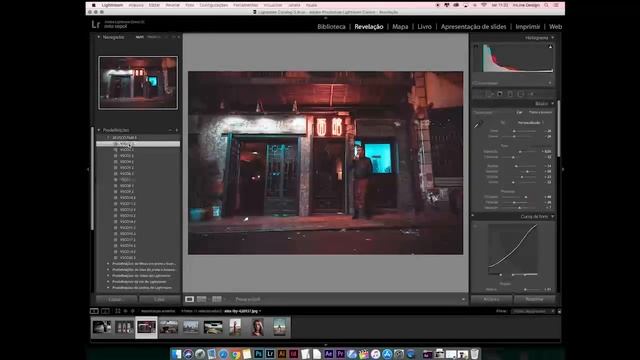The image size is (640, 360).
Task: Open Photoshop from the Dock
Action: tap(258, 354)
